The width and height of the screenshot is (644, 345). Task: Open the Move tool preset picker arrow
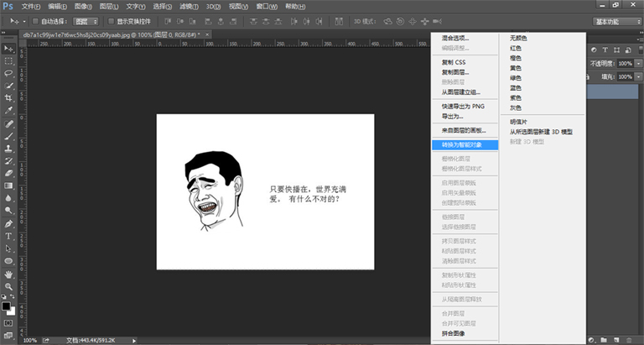tap(24, 21)
